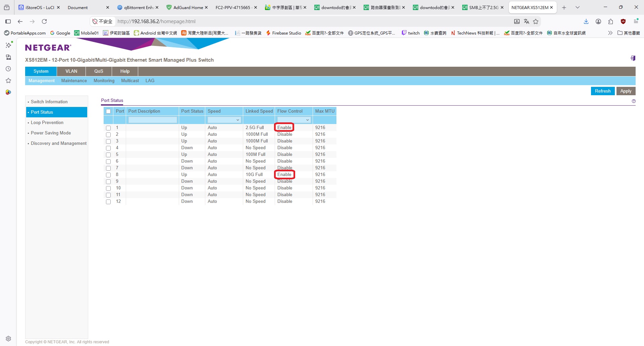Open the list all tabs dropdown
644x346 pixels.
pos(578,7)
